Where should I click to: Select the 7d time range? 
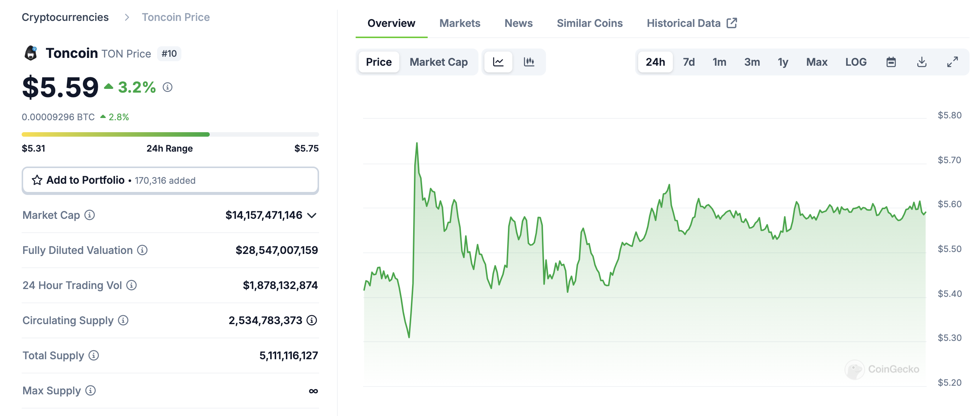pos(688,62)
